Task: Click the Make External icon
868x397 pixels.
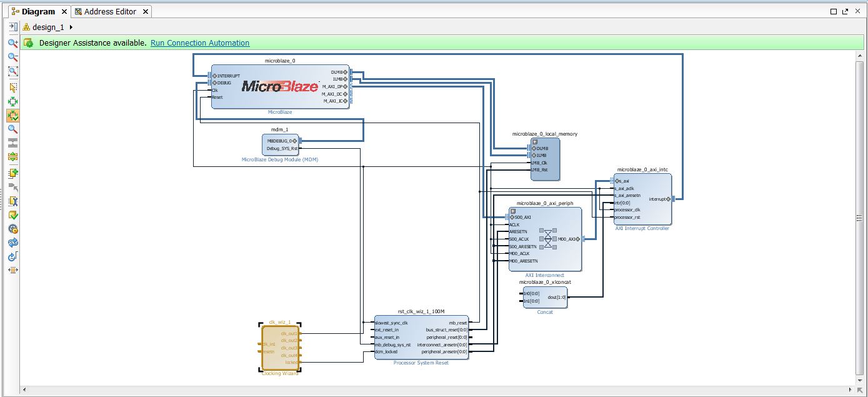Action: coord(12,187)
